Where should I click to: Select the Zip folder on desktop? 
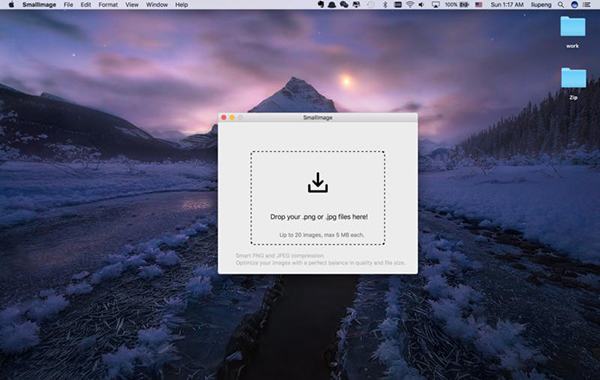click(573, 84)
